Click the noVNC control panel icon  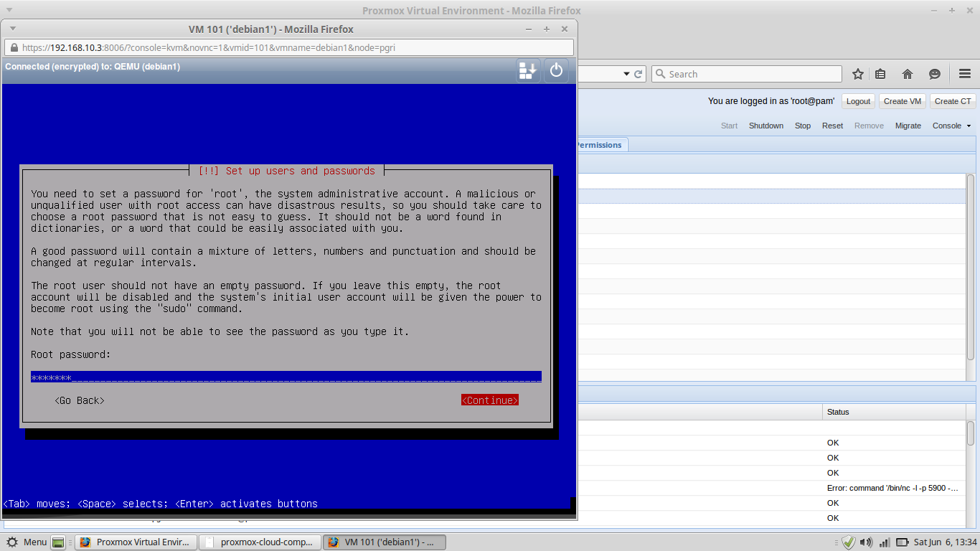(x=528, y=70)
